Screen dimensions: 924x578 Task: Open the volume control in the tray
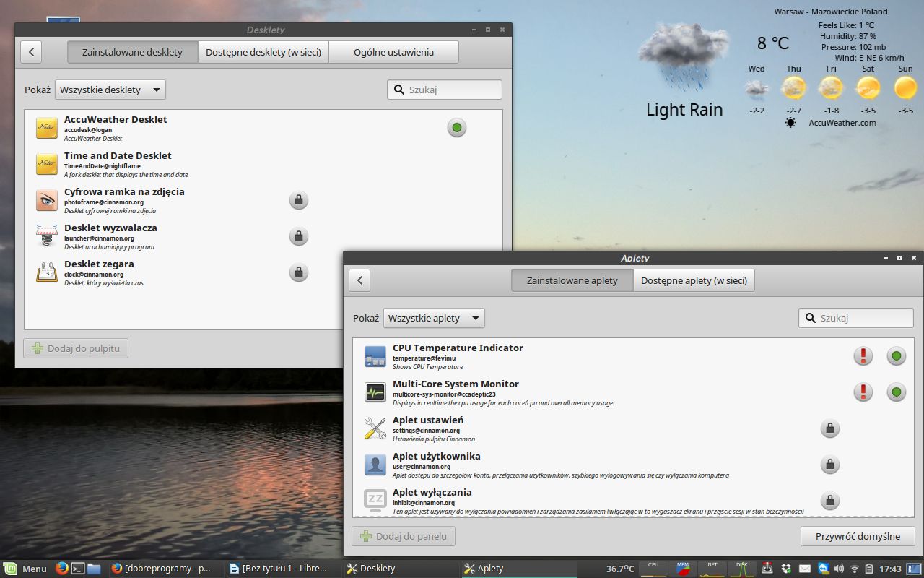pyautogui.click(x=839, y=569)
